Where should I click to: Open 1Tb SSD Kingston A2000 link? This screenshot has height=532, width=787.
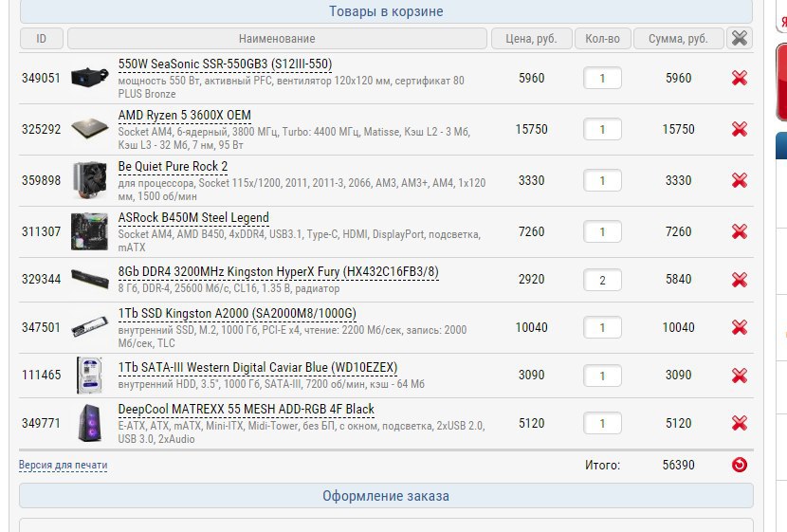click(x=237, y=314)
